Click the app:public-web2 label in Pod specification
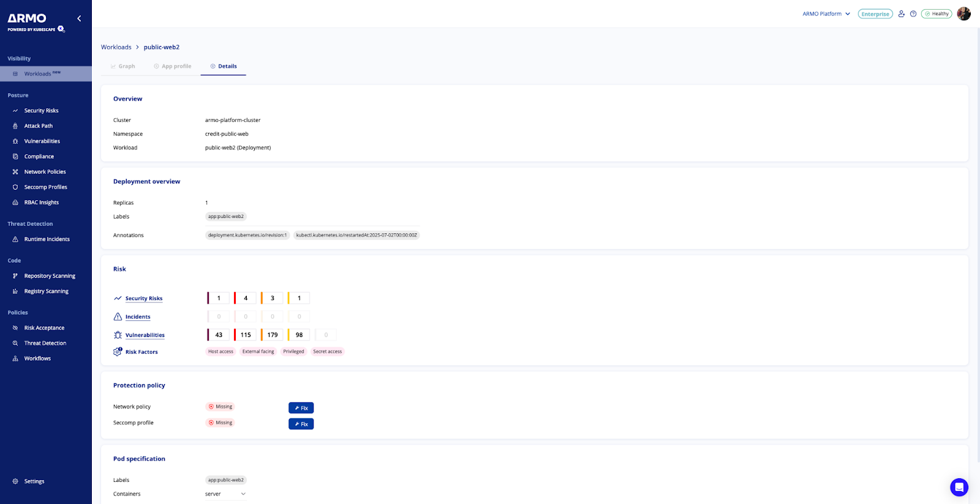Viewport: 980px width, 504px height. [226, 480]
